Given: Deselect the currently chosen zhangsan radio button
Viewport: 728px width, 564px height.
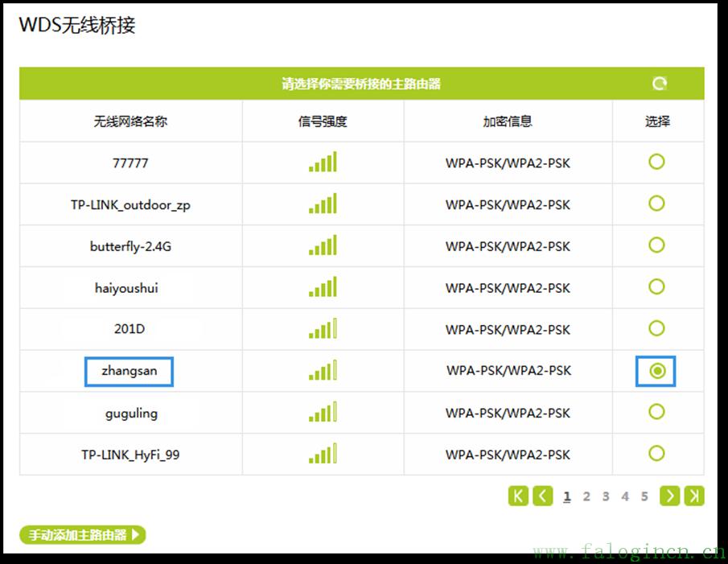Looking at the screenshot, I should tap(657, 371).
